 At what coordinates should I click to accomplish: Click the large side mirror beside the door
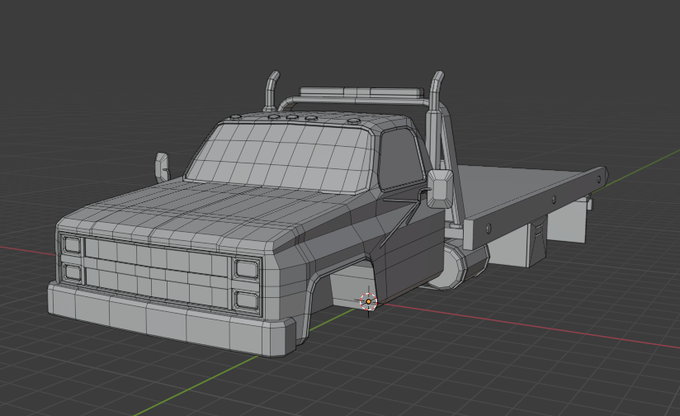[x=441, y=189]
